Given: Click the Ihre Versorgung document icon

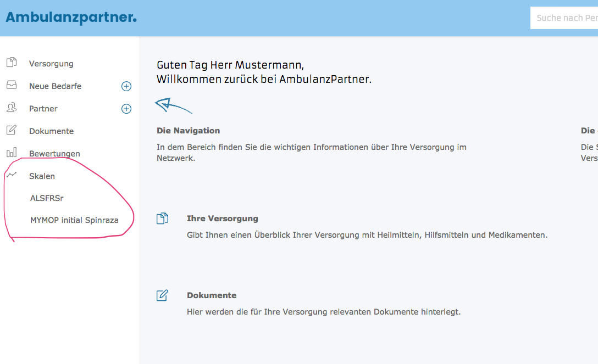Looking at the screenshot, I should tap(162, 219).
